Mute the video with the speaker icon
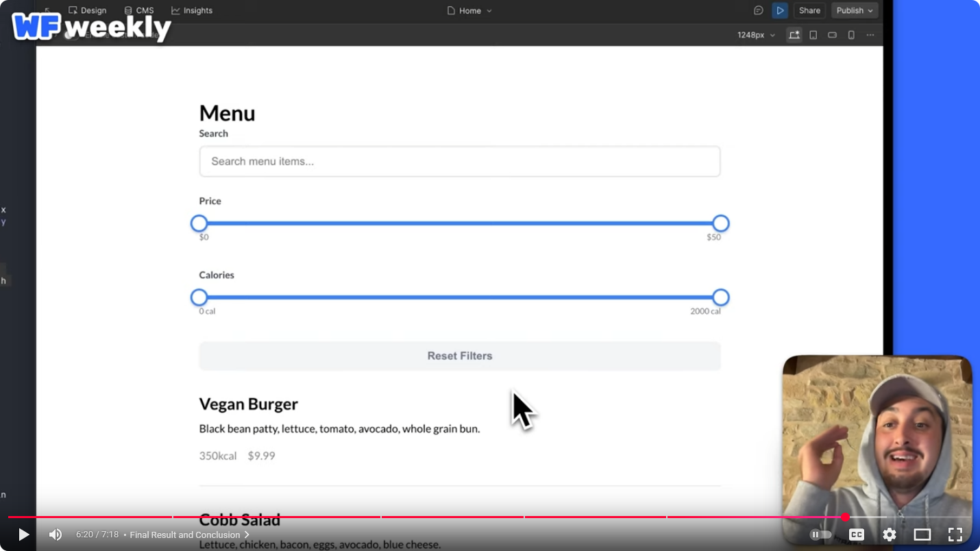Image resolution: width=980 pixels, height=551 pixels. (56, 535)
